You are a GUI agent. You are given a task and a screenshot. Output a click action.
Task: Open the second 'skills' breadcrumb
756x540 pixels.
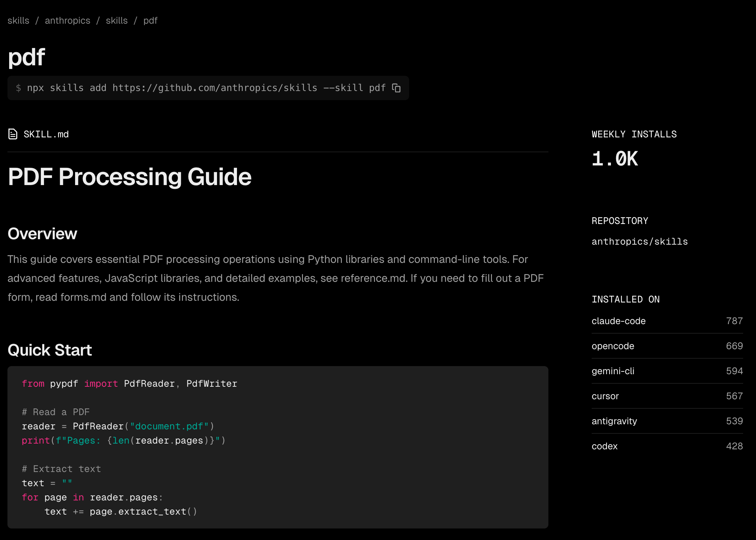[117, 21]
